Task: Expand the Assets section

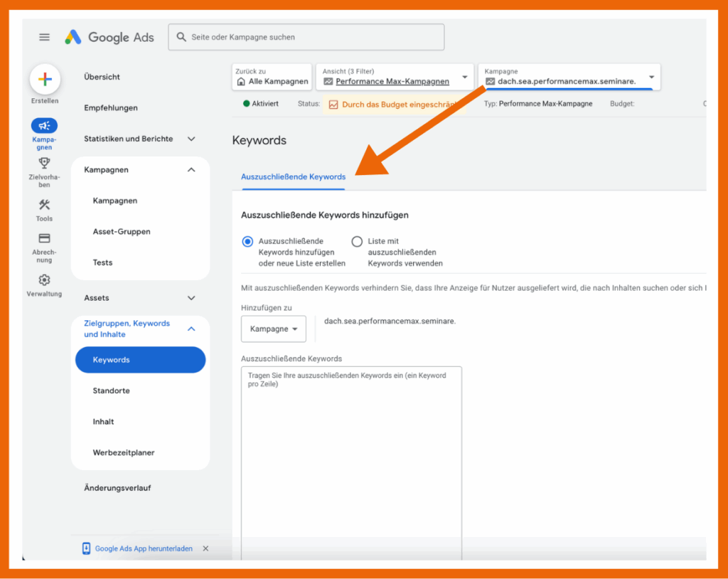Action: point(191,297)
